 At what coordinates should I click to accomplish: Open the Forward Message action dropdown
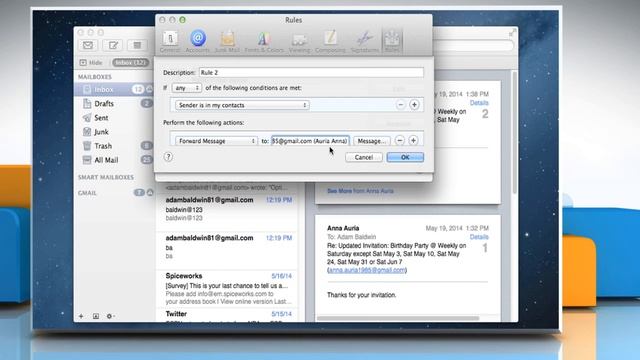click(x=216, y=141)
